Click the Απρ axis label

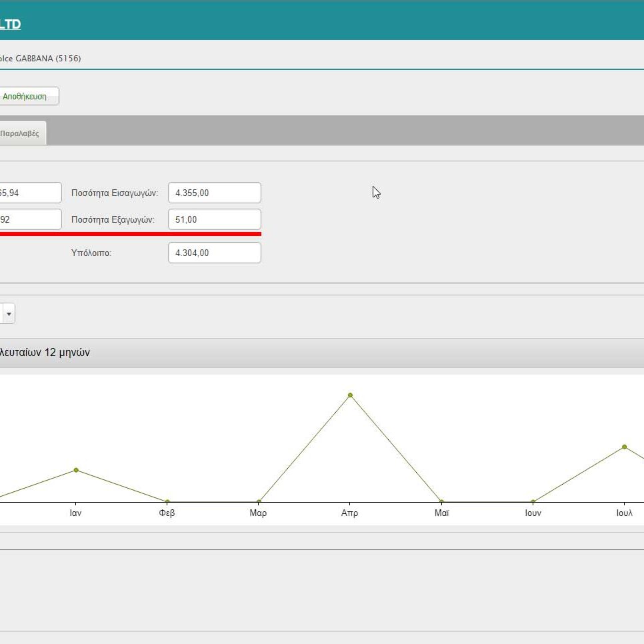click(x=349, y=513)
